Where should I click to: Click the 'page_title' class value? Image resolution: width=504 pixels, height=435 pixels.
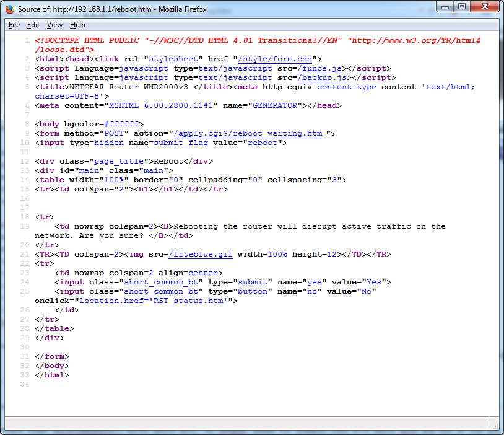pos(119,162)
